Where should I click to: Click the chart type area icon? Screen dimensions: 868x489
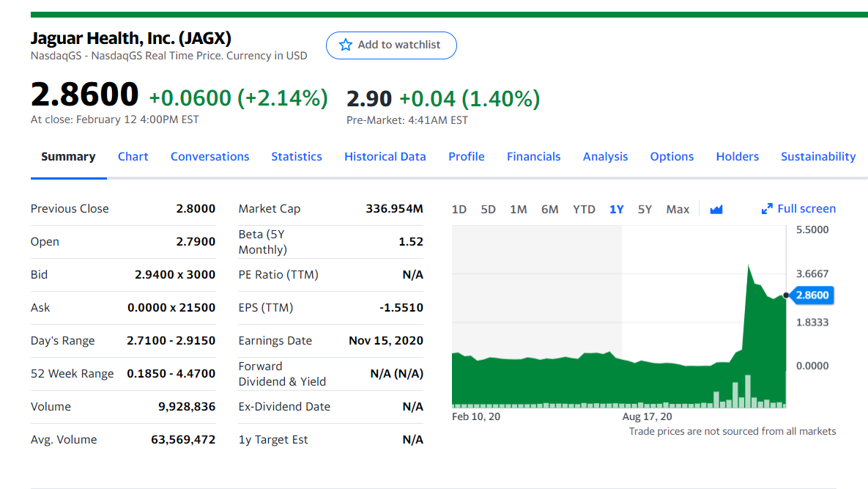[716, 210]
